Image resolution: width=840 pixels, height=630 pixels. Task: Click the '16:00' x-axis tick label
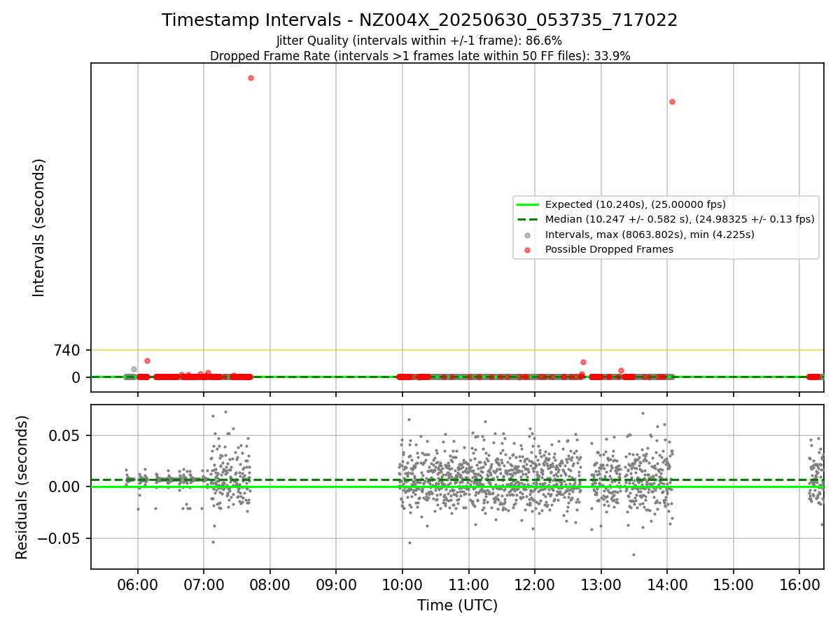[800, 584]
